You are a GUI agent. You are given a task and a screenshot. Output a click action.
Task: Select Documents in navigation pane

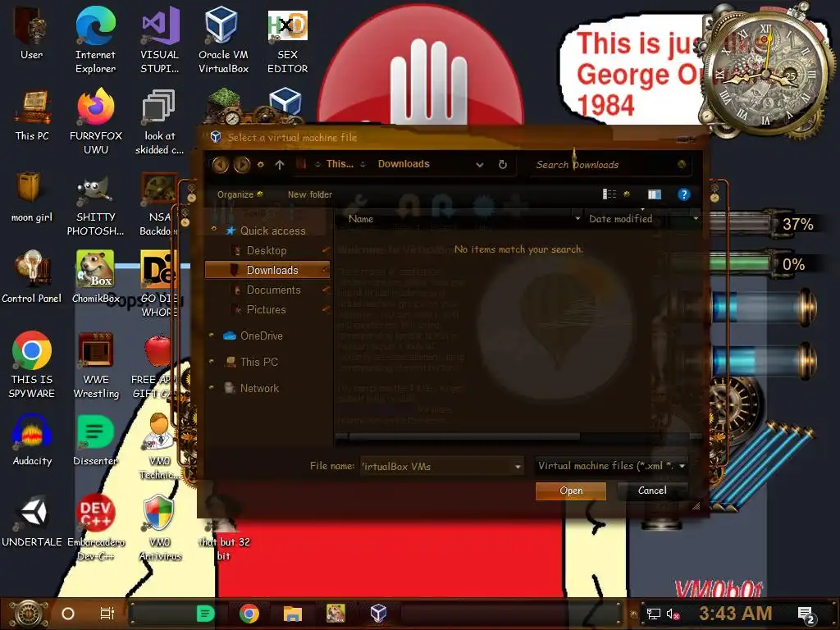click(273, 290)
